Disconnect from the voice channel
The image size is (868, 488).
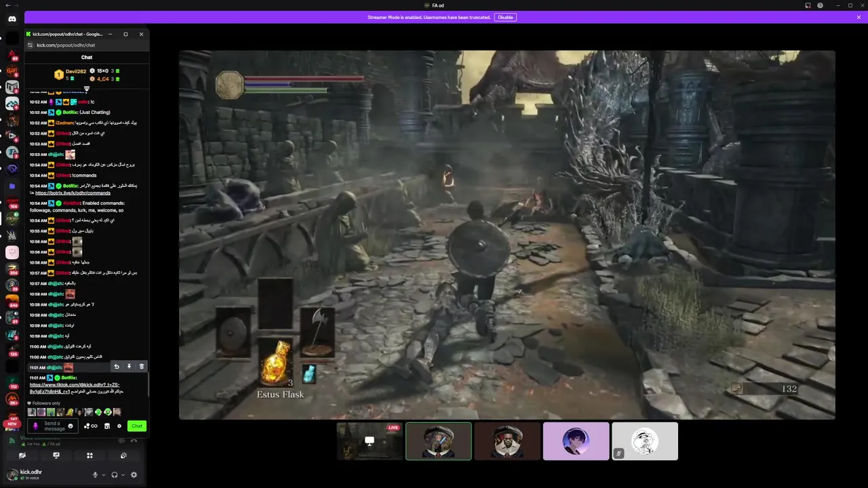134,441
